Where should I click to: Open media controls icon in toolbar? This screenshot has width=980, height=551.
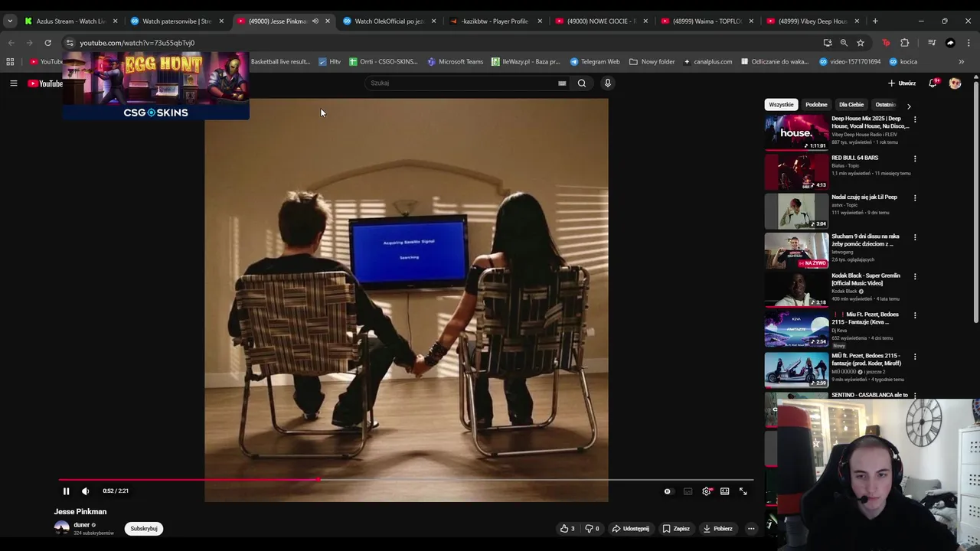coord(932,43)
